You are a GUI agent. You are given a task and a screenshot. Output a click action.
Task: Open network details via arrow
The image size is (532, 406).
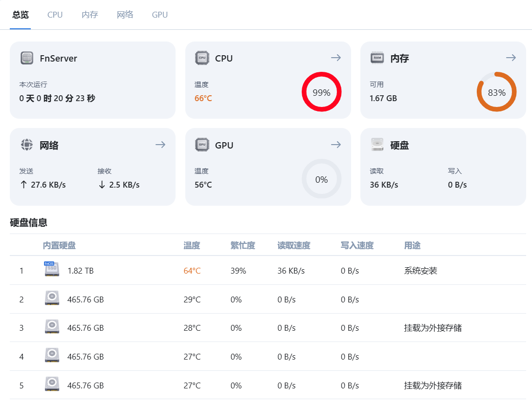point(160,145)
